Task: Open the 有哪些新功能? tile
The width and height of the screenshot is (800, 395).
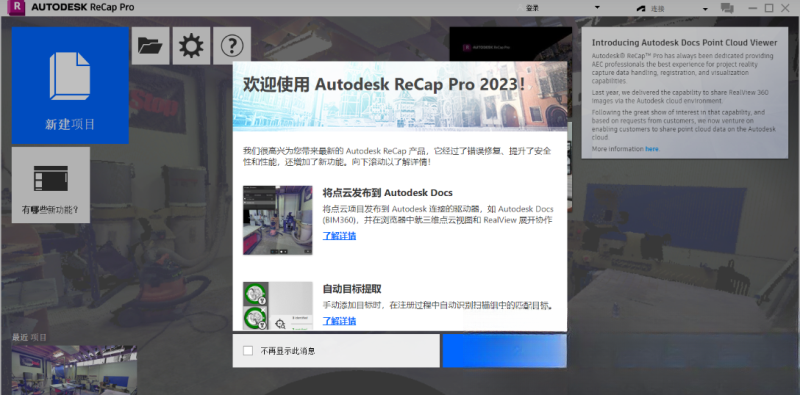Action: coord(51,185)
